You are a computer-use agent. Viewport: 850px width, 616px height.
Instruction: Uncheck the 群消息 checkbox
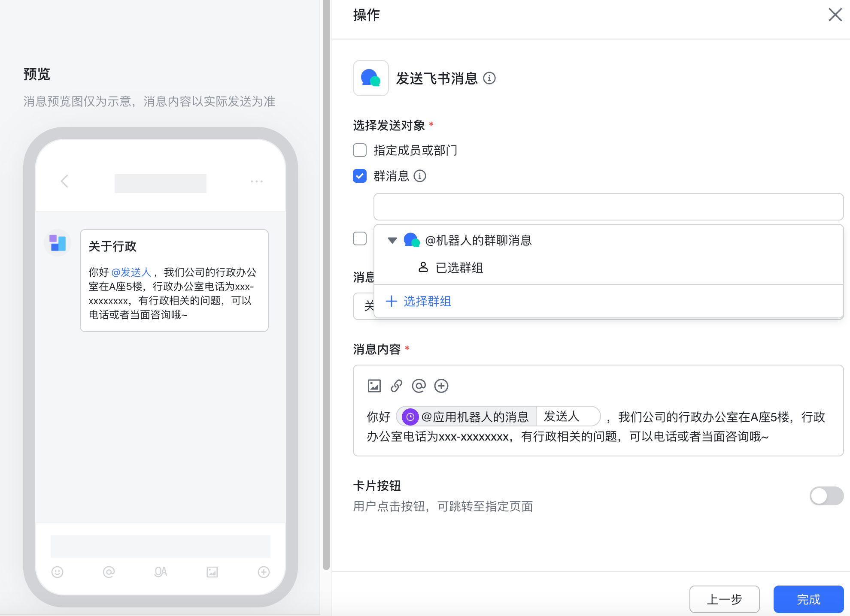pos(359,176)
